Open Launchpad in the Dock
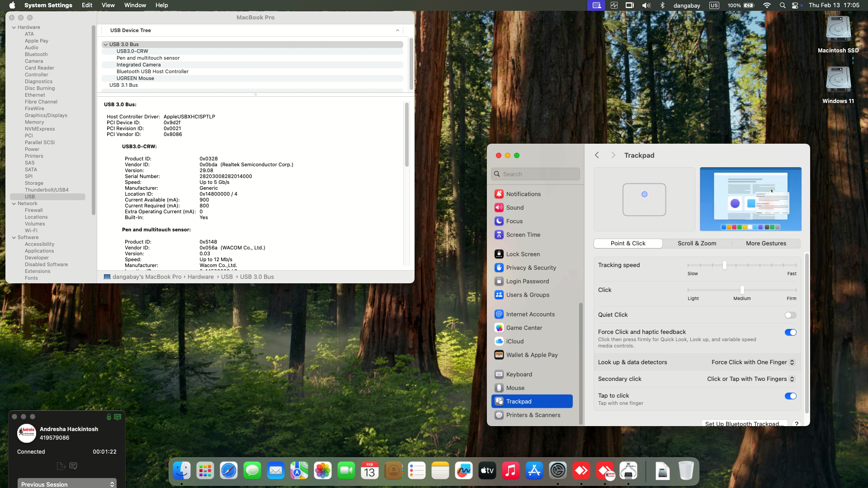 [x=205, y=471]
